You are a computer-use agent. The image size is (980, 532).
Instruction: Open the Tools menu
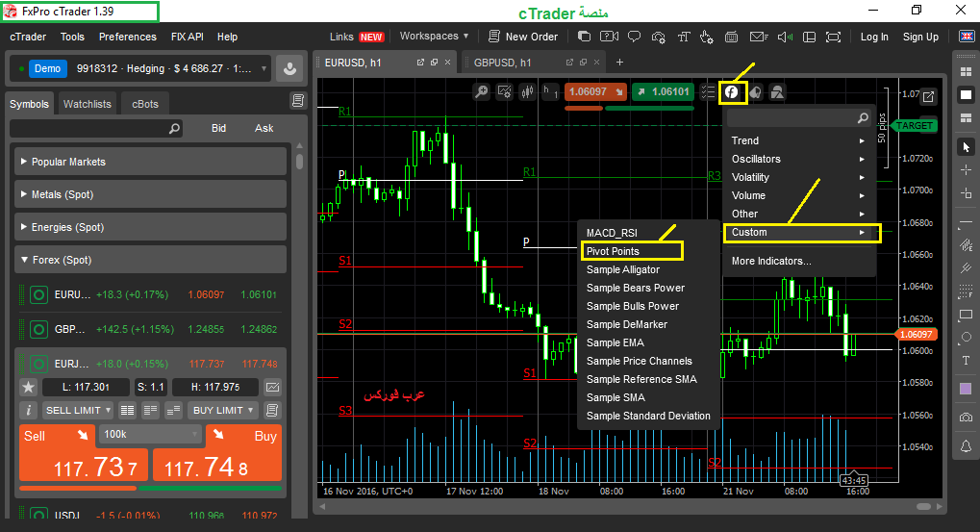click(x=72, y=37)
